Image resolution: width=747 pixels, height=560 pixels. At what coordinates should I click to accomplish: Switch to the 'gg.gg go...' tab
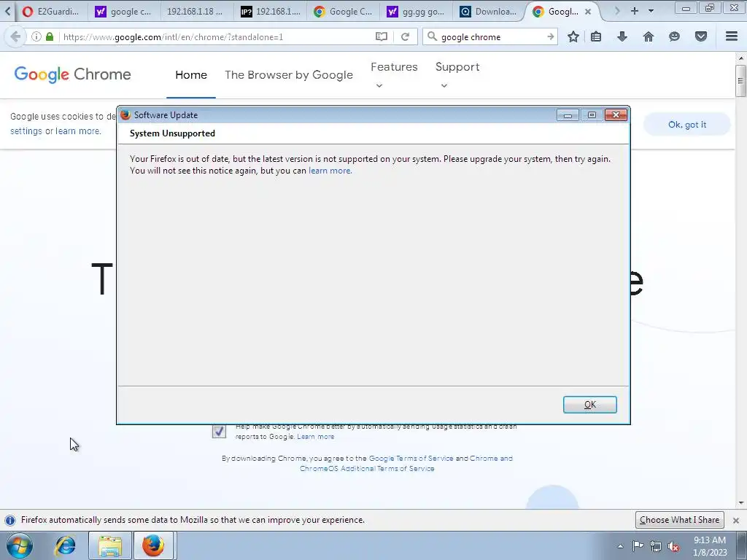coord(416,12)
